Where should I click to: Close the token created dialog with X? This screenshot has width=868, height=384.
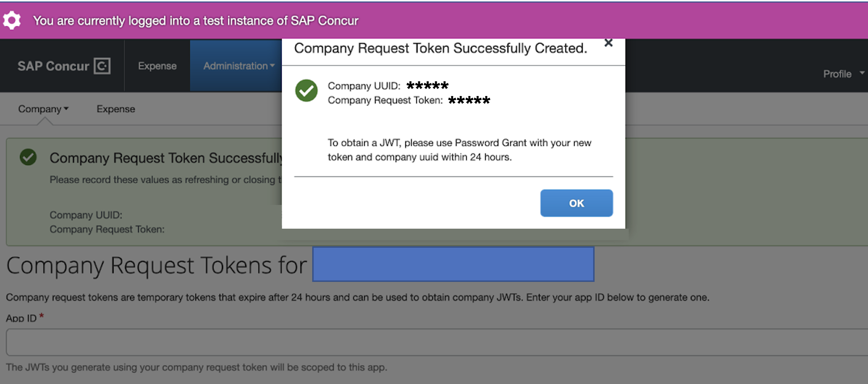tap(608, 43)
